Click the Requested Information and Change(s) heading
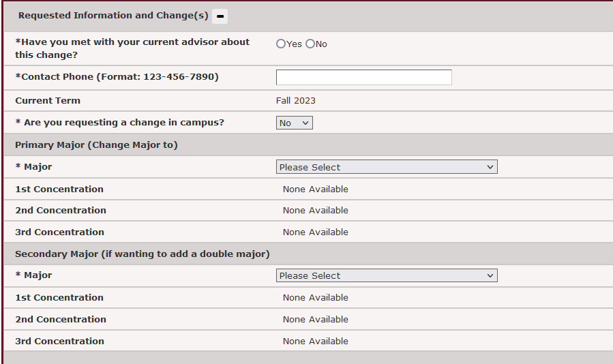 (113, 16)
